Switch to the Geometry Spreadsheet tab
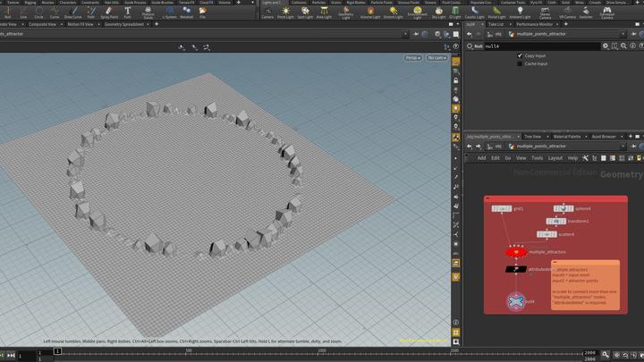 (124, 25)
